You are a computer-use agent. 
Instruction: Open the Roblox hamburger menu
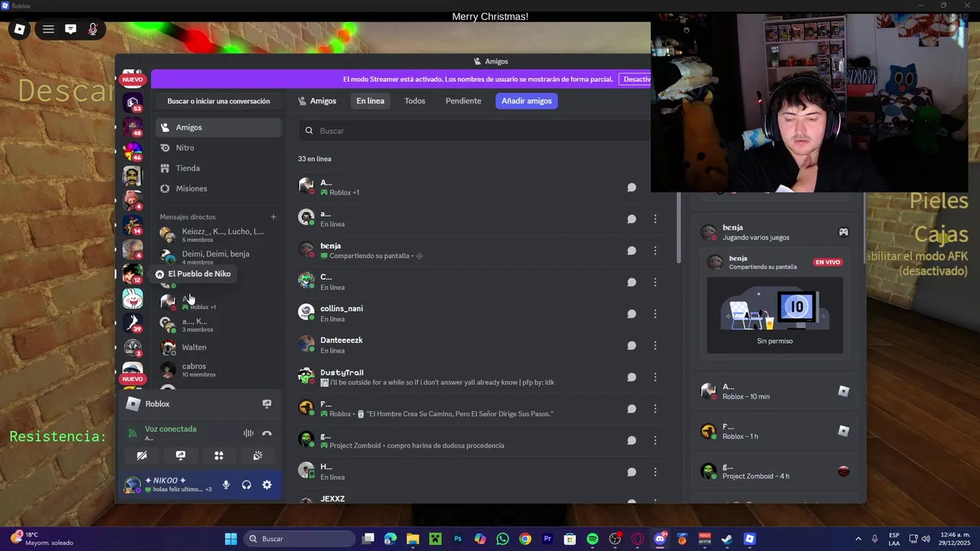coord(48,29)
